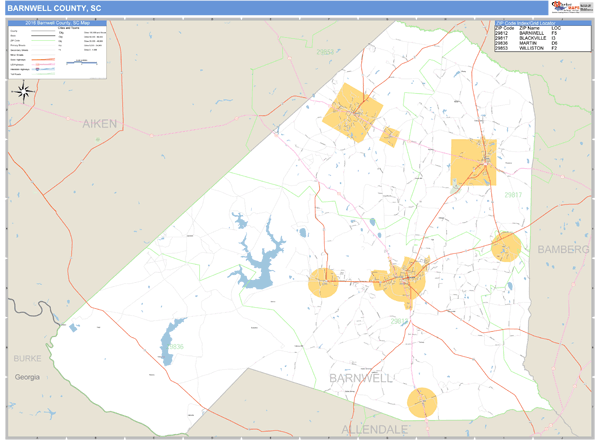Click the orange State Highways line sample

point(43,60)
